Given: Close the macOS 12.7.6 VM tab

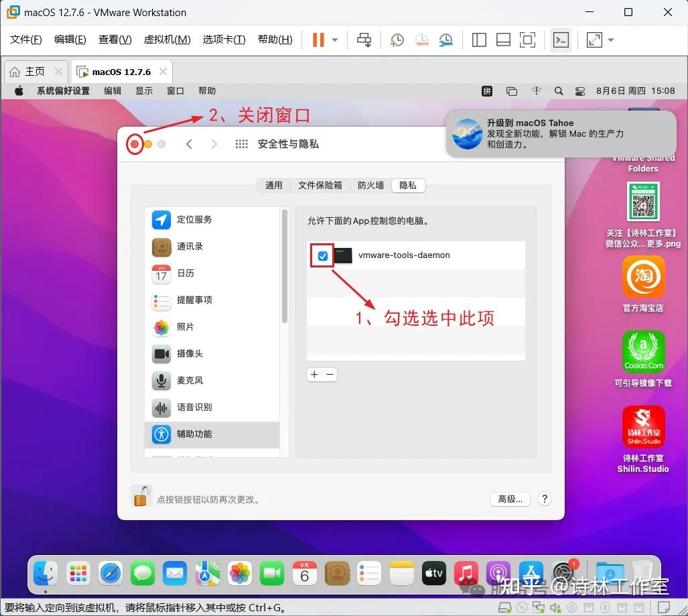Looking at the screenshot, I should point(163,71).
